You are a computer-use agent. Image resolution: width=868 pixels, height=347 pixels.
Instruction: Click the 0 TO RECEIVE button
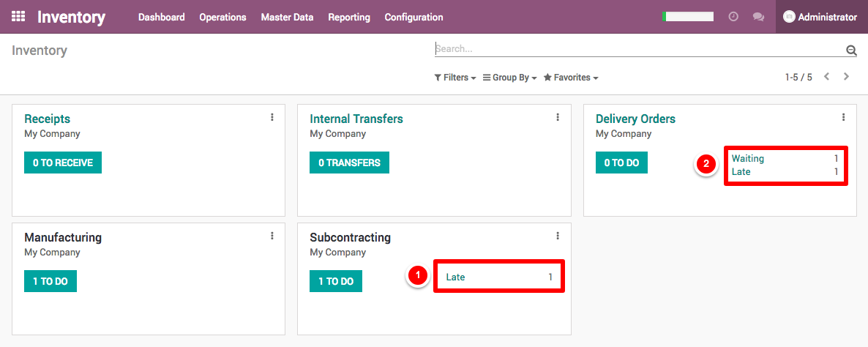(63, 163)
